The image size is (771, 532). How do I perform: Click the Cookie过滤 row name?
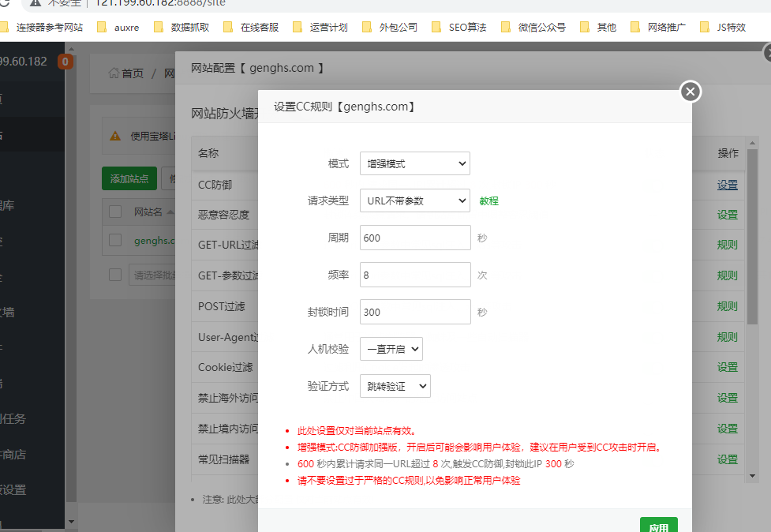[x=225, y=367]
